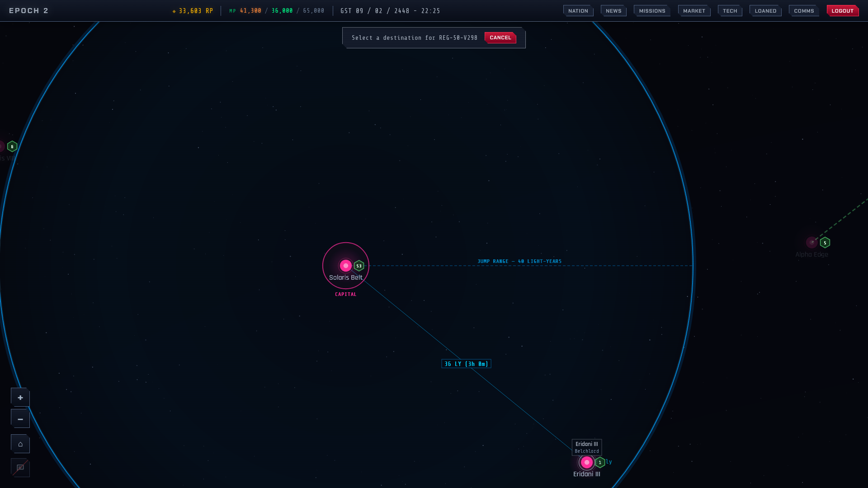Click the Solaris Belt name label
Viewport: 868px width, 488px height.
346,277
